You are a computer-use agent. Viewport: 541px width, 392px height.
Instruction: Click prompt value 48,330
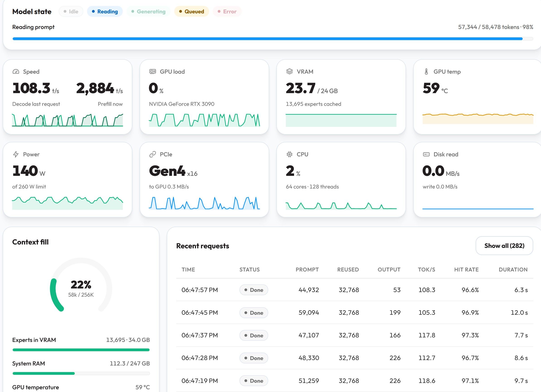[x=309, y=358]
